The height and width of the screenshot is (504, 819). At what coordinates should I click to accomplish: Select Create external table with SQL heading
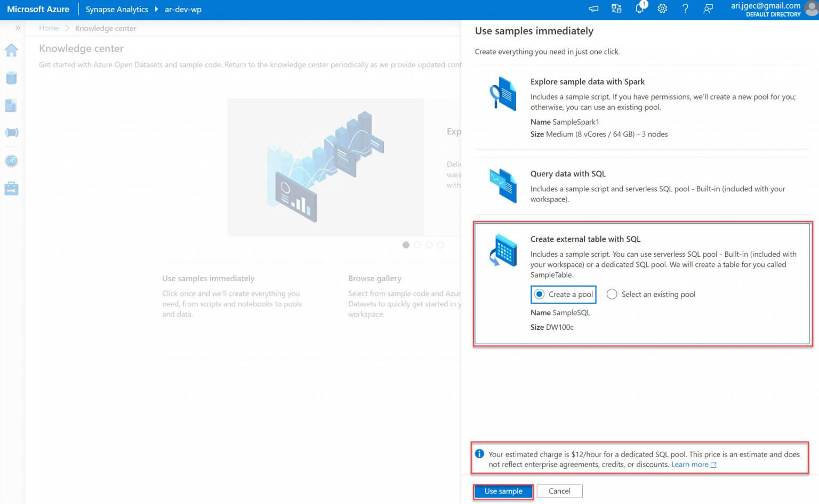coord(585,239)
